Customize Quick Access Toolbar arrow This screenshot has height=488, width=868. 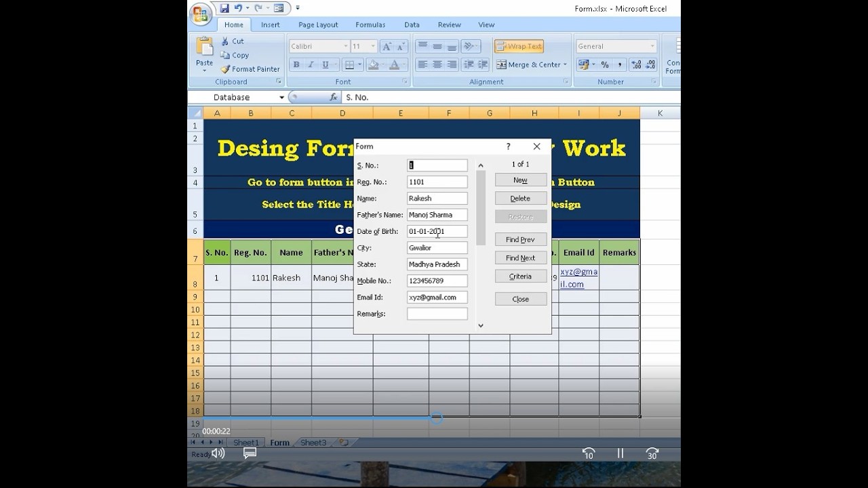pyautogui.click(x=298, y=8)
